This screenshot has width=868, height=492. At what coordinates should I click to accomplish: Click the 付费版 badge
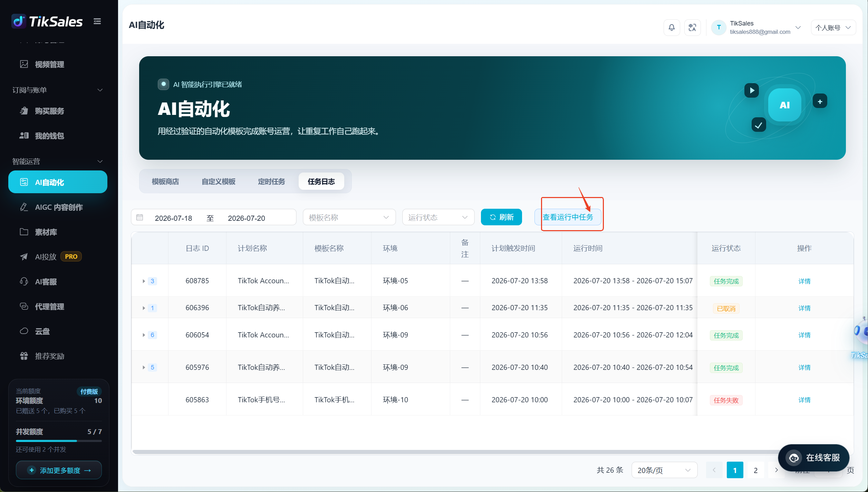coord(89,392)
